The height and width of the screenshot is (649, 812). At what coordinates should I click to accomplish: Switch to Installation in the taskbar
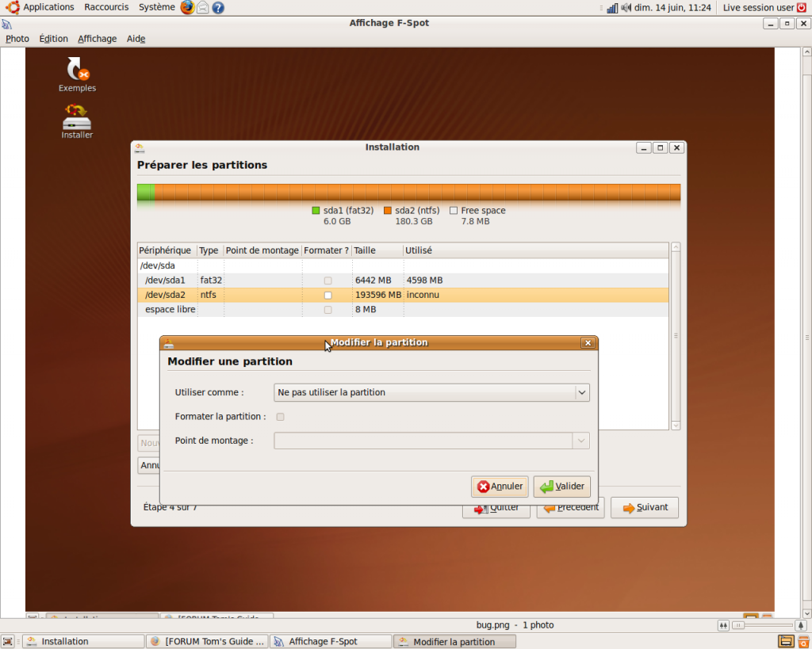pos(85,642)
